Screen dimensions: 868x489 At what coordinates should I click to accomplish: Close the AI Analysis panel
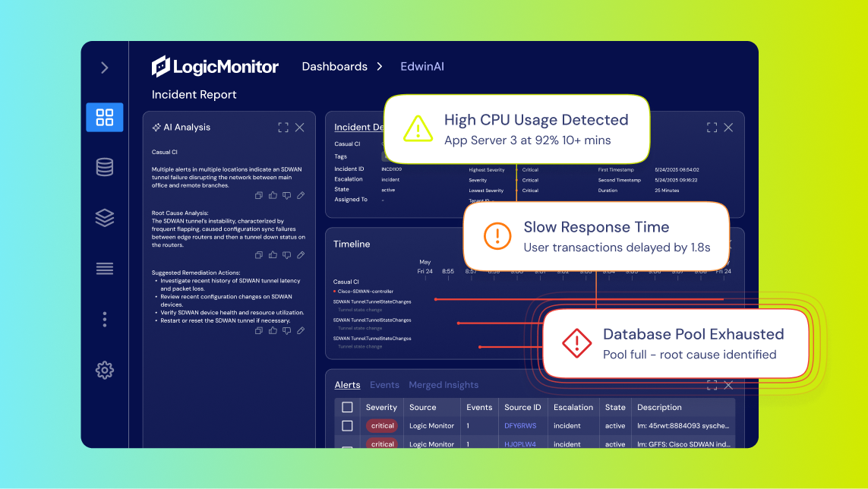(x=299, y=128)
